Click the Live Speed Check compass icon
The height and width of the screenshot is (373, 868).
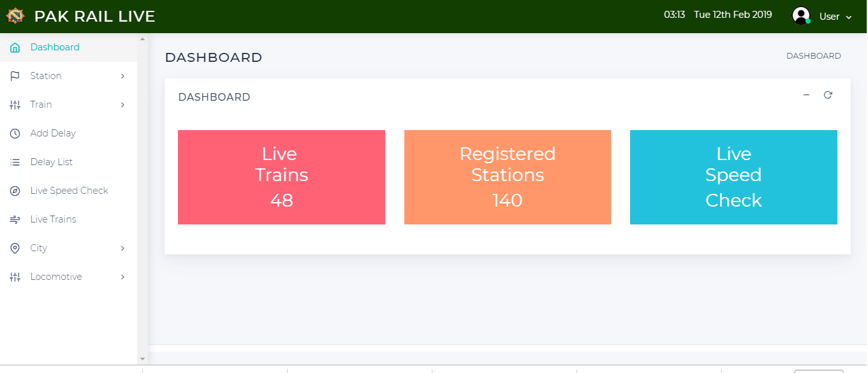pyautogui.click(x=15, y=191)
